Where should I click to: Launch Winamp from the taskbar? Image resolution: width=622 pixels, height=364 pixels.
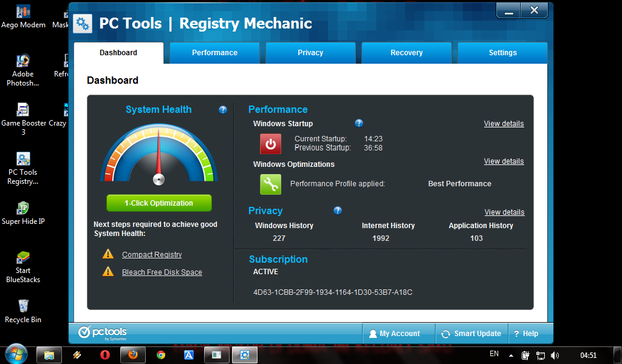pos(77,355)
